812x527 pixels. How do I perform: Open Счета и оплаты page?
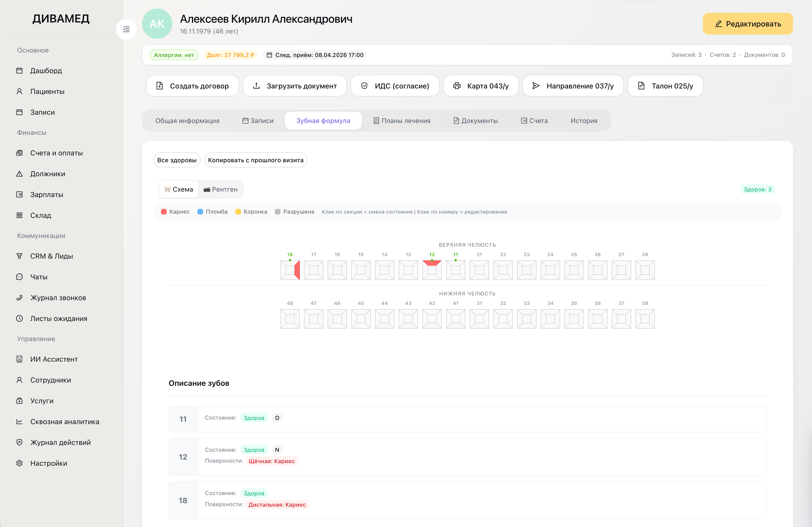56,153
